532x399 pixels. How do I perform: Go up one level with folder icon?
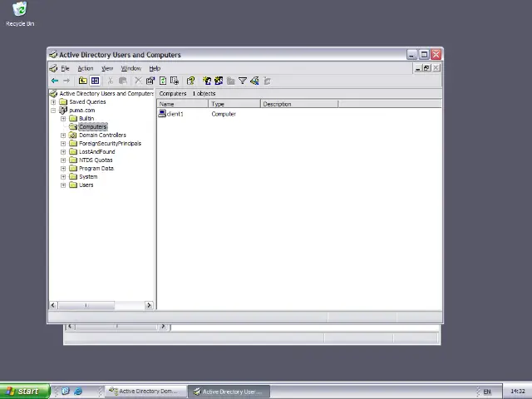(x=83, y=81)
